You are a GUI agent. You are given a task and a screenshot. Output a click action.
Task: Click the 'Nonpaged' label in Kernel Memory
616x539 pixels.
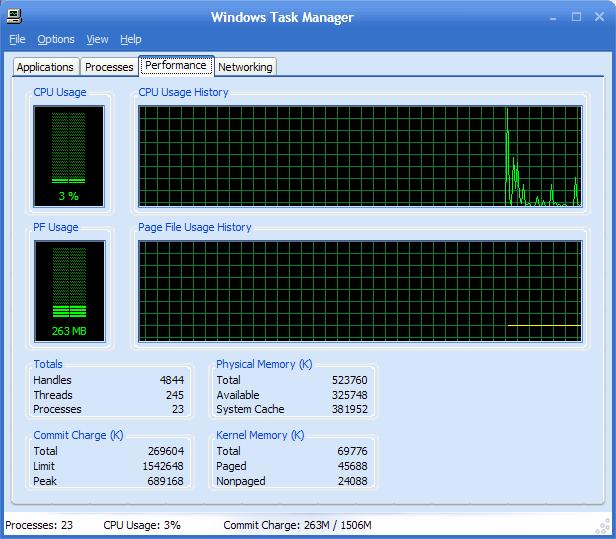[241, 481]
